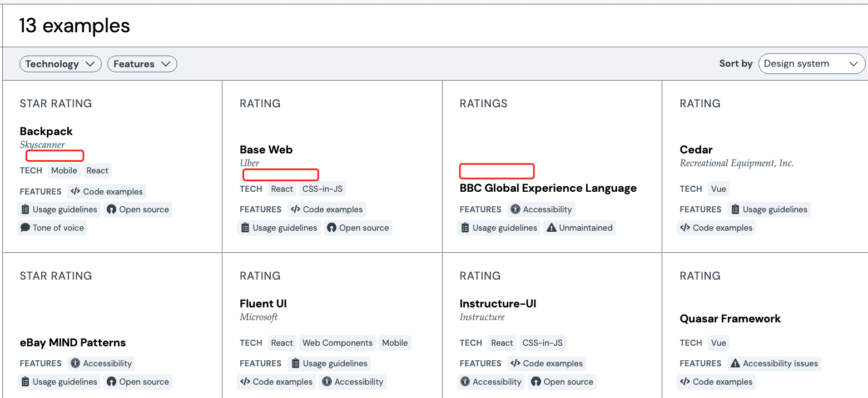Click the clipboard icon in Backpack's Usage guidelines tag

tap(25, 210)
